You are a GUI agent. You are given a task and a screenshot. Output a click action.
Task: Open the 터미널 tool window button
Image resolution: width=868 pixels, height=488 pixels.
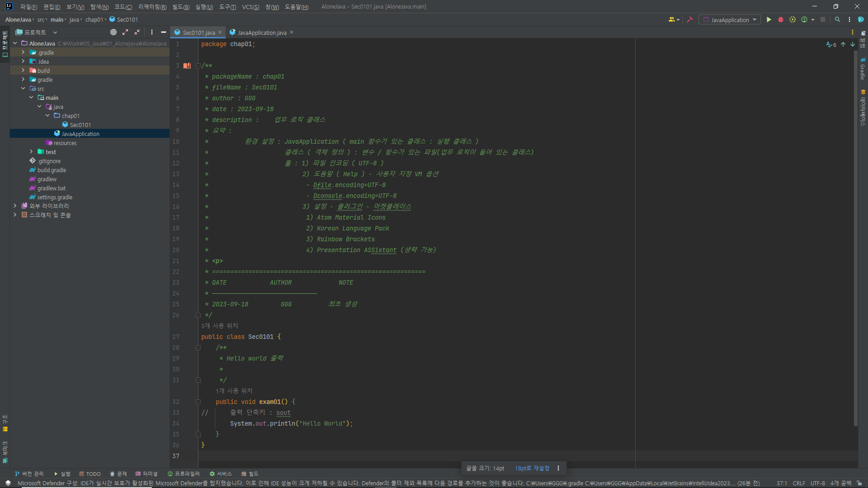tap(146, 474)
